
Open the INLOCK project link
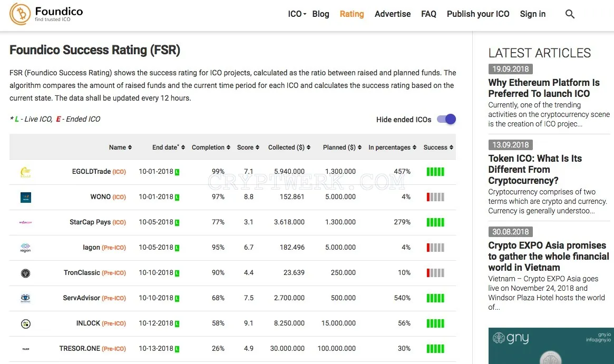pyautogui.click(x=88, y=323)
